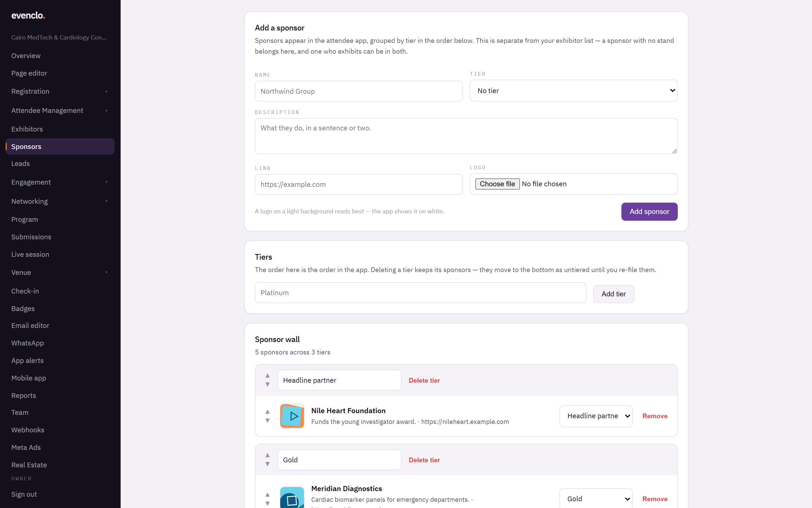The width and height of the screenshot is (812, 508).
Task: Go to Badges
Action: [23, 308]
